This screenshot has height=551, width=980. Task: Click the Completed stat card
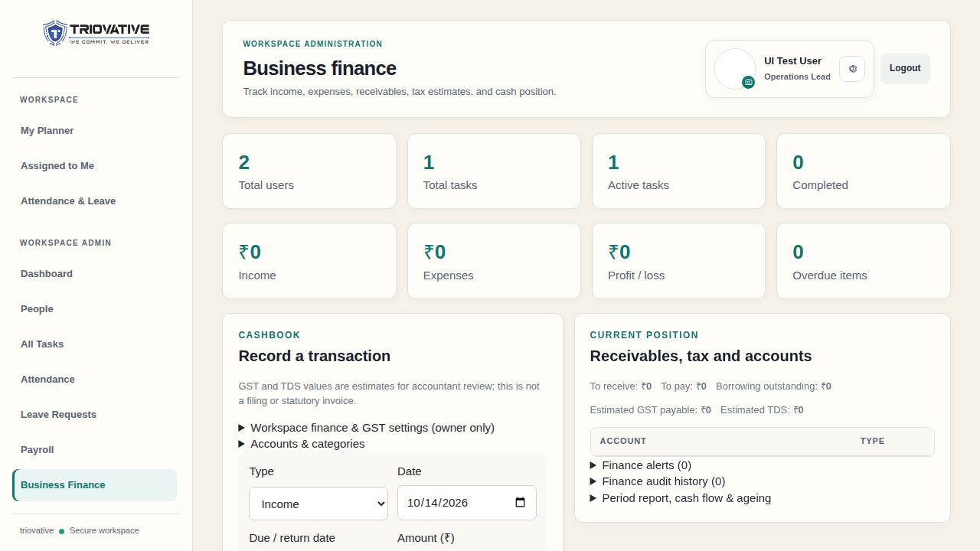(x=864, y=171)
